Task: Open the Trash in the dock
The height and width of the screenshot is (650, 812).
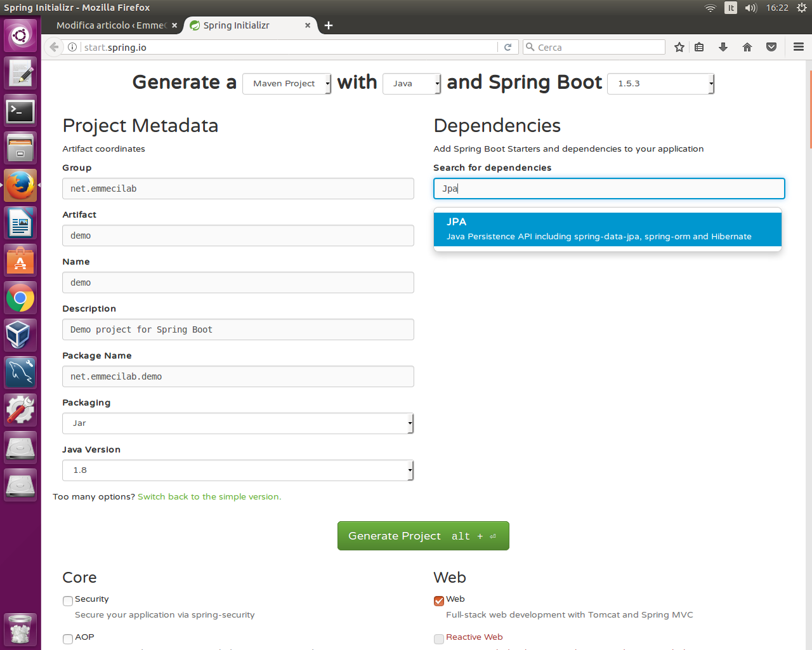Action: pos(20,629)
